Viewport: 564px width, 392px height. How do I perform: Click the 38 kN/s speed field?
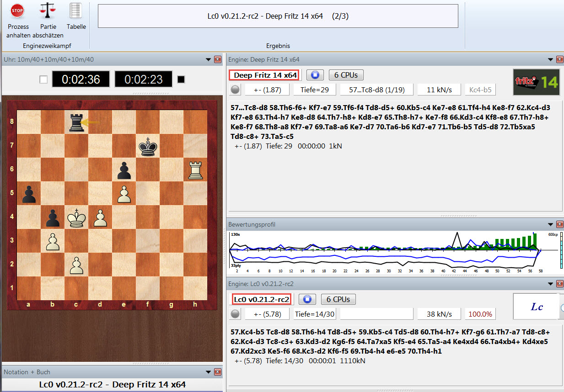[x=439, y=314]
